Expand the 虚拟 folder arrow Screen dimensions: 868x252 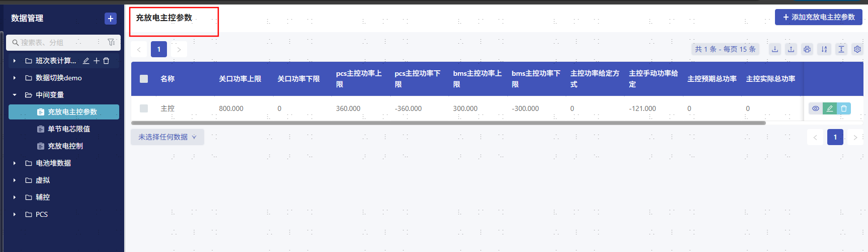[x=15, y=180]
